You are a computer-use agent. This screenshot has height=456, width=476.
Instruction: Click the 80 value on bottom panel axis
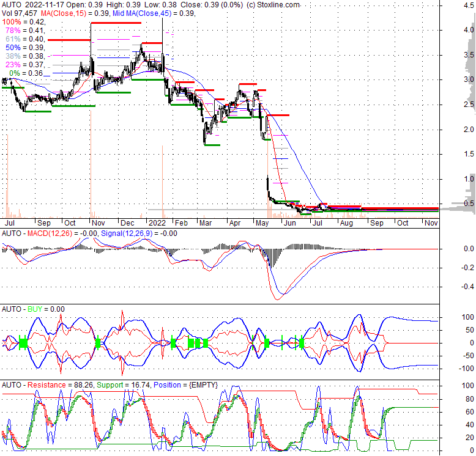point(470,399)
